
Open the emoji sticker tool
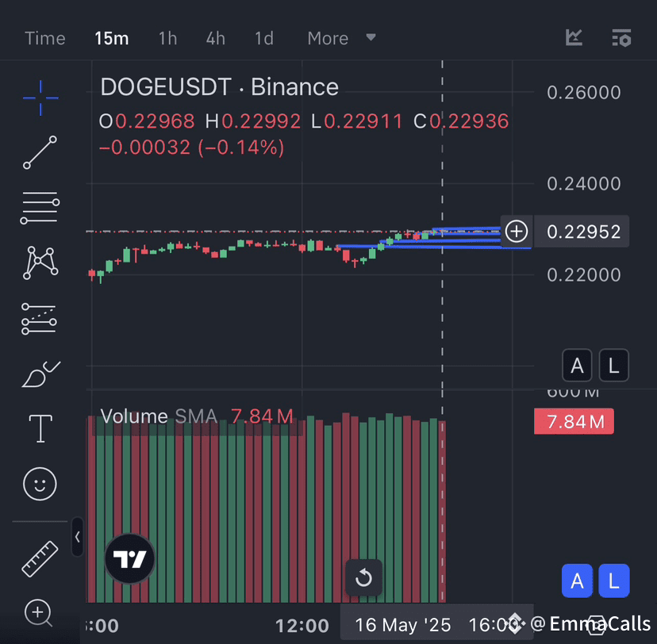pyautogui.click(x=39, y=484)
